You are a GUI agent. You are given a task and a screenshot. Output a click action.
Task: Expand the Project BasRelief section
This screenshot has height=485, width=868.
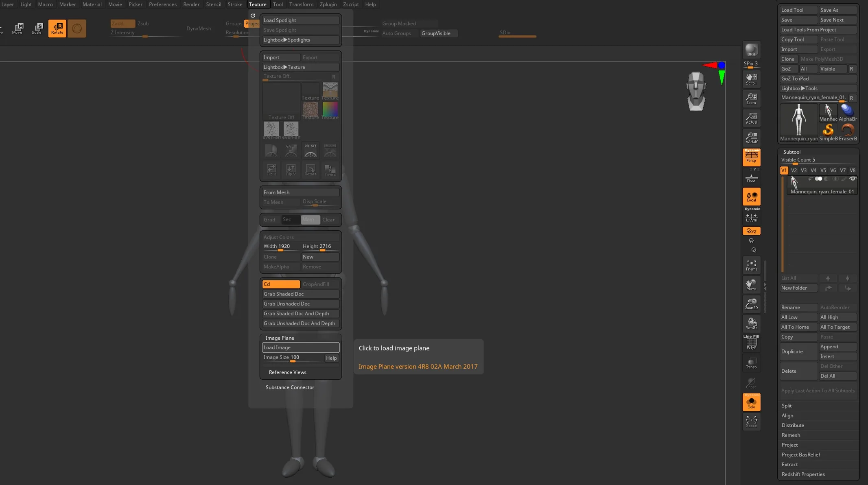coord(800,454)
